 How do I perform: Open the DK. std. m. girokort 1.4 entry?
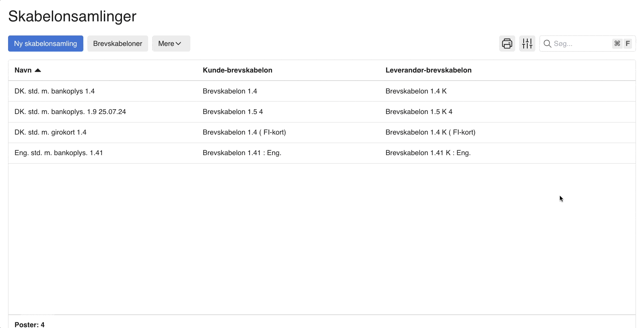(x=50, y=132)
